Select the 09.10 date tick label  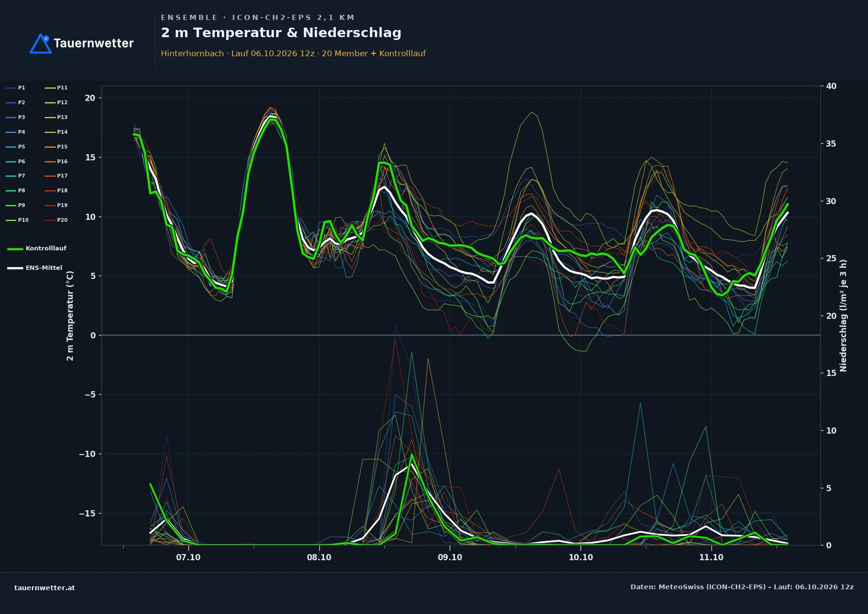tap(450, 557)
